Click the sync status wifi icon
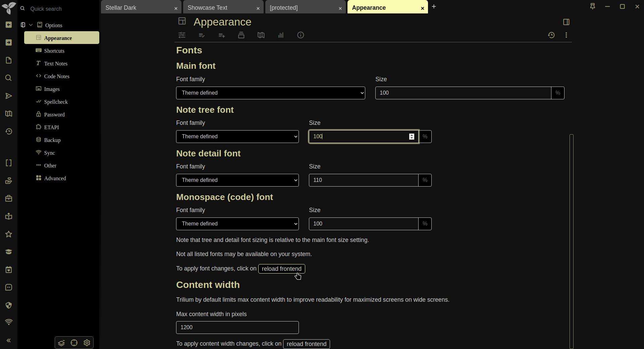The image size is (644, 349). click(x=9, y=322)
